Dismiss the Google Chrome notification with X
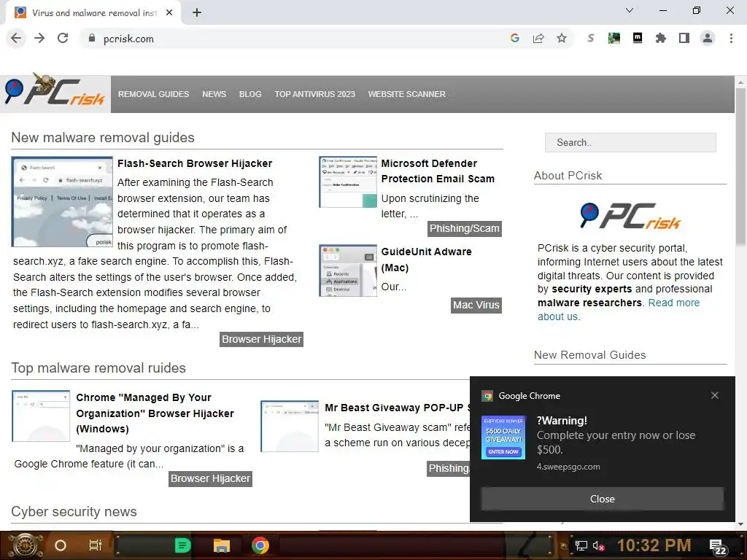The width and height of the screenshot is (747, 560). [x=715, y=395]
